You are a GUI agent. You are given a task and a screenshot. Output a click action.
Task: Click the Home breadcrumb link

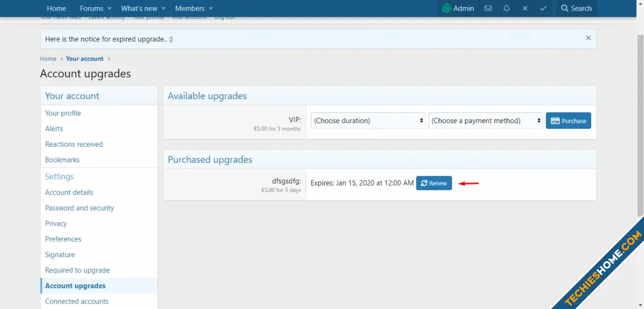48,59
